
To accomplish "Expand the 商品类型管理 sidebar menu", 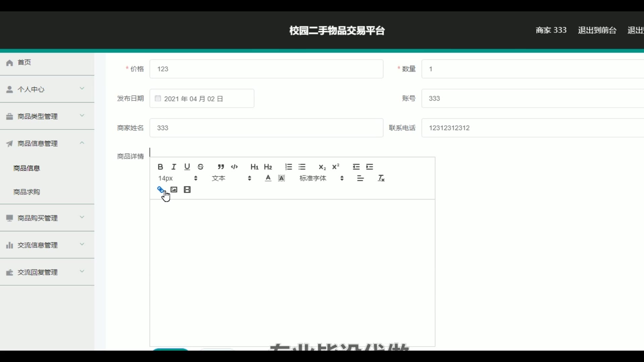I will tap(47, 116).
